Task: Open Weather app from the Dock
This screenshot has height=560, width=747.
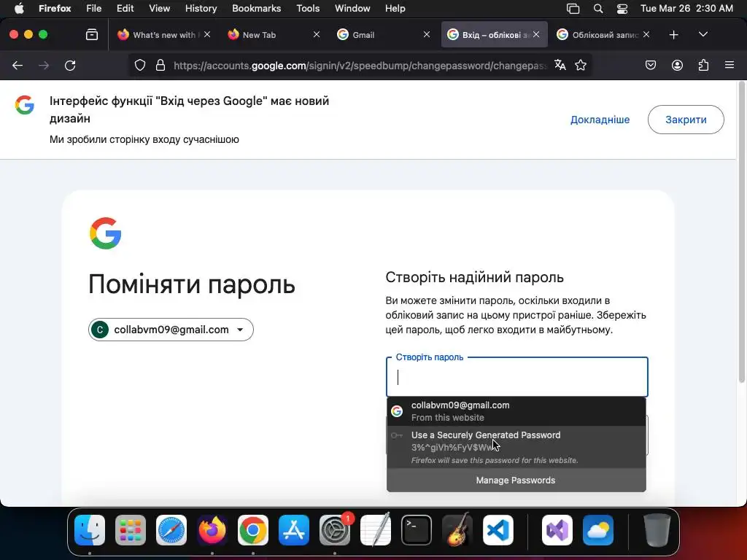Action: (x=598, y=530)
